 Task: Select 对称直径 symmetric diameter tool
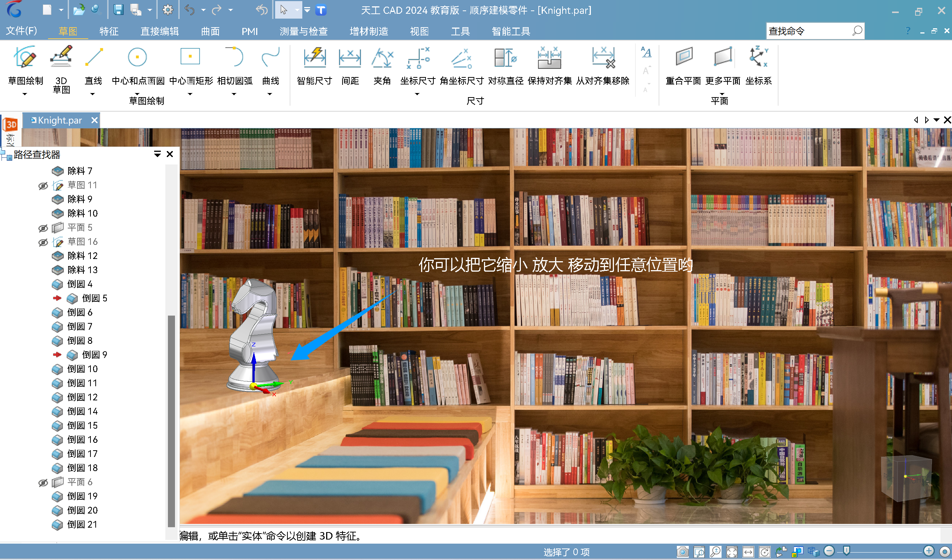click(506, 57)
